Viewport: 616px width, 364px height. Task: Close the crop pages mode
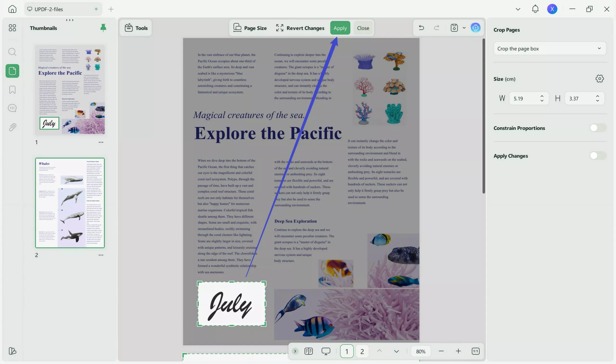[x=363, y=28]
